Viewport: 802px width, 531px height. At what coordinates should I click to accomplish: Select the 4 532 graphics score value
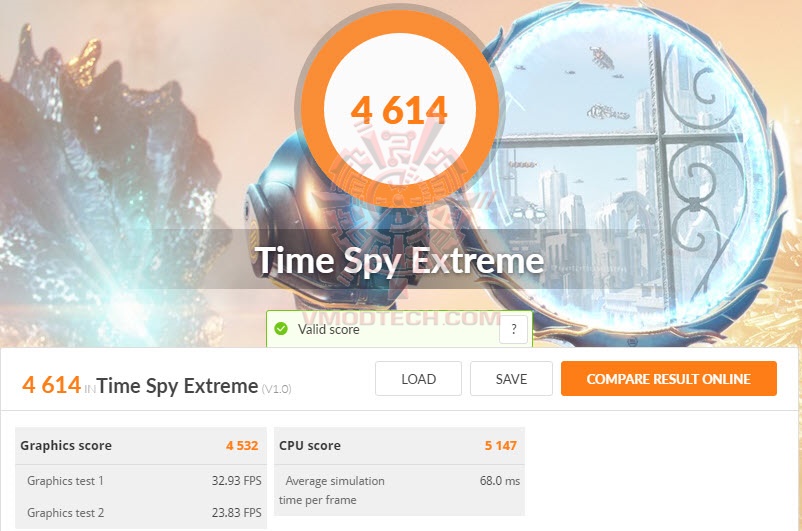tap(242, 446)
